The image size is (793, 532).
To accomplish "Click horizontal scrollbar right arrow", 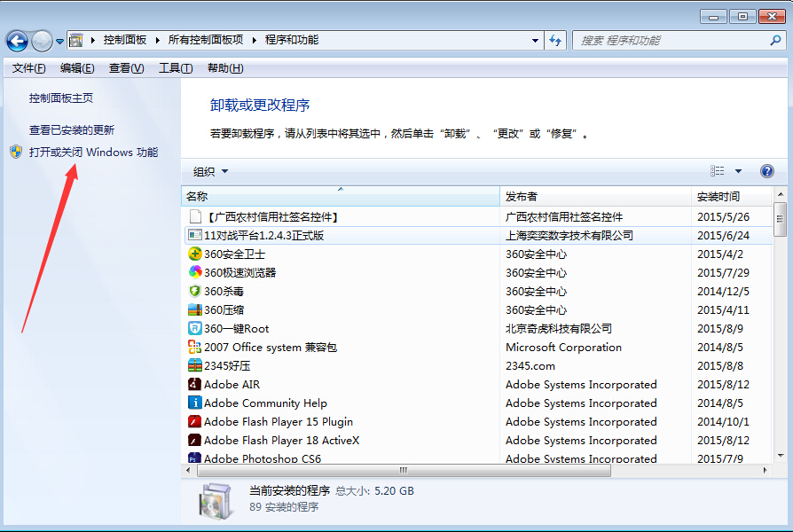I will point(765,470).
